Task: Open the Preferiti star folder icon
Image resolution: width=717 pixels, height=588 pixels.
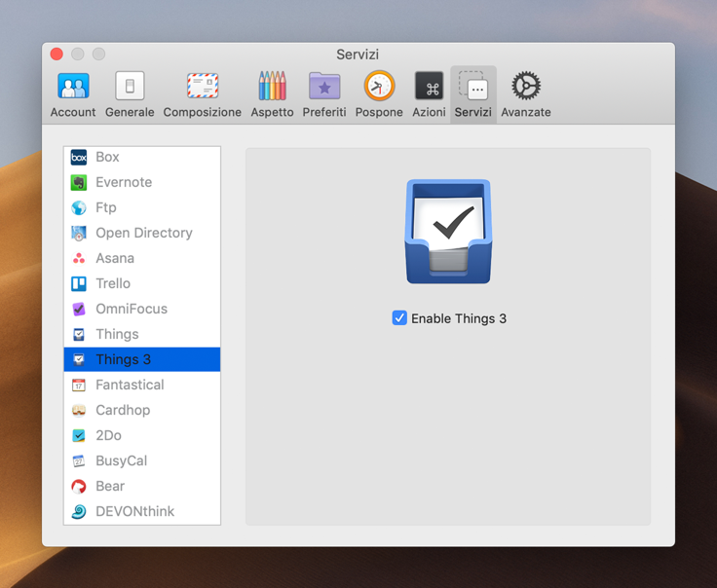Action: pos(324,86)
